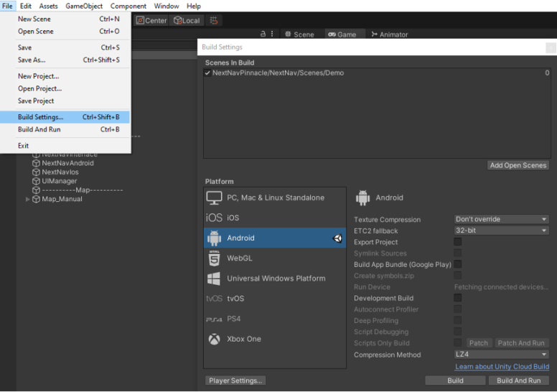Screen dimensions: 557x392
Task: Choose the Xbox One platform icon
Action: (214, 339)
